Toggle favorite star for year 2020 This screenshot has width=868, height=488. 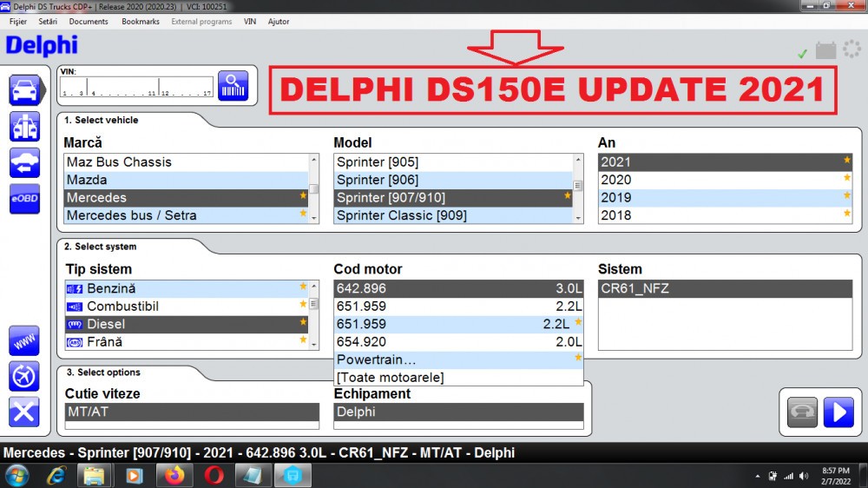[847, 178]
